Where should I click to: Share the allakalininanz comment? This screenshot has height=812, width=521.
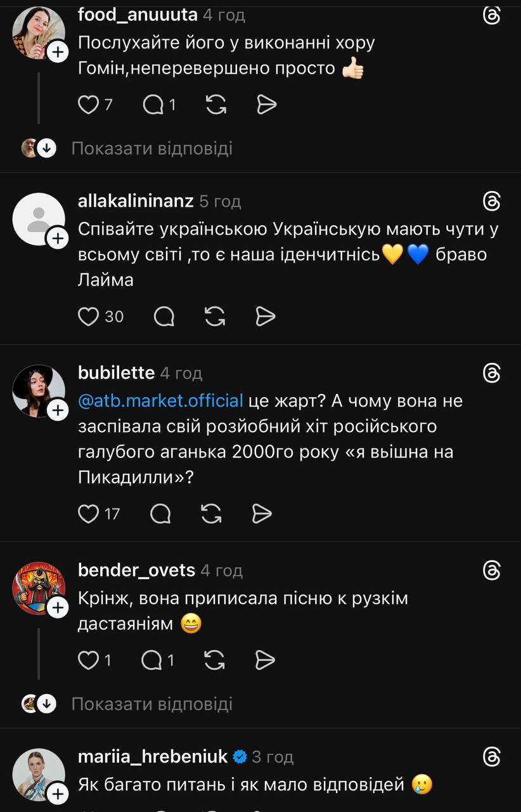(x=266, y=316)
